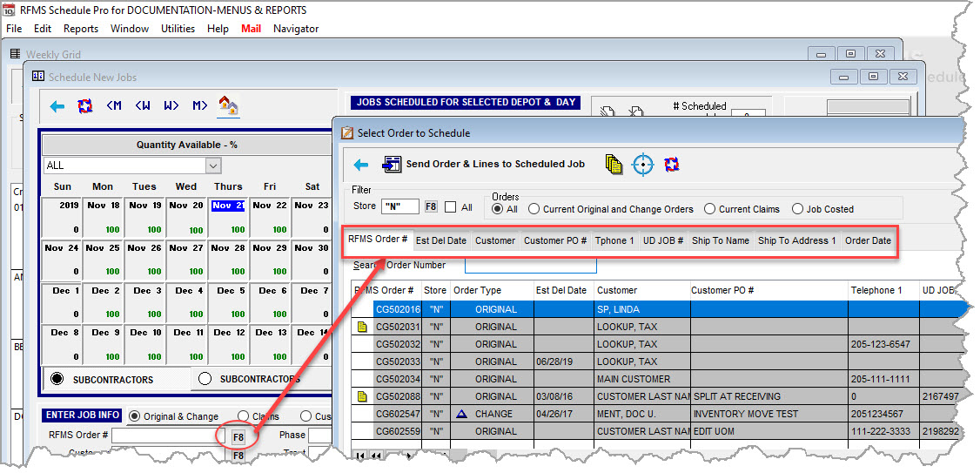Go to previous week with <W button
Viewport: 980px width, 473px height.
[x=143, y=105]
